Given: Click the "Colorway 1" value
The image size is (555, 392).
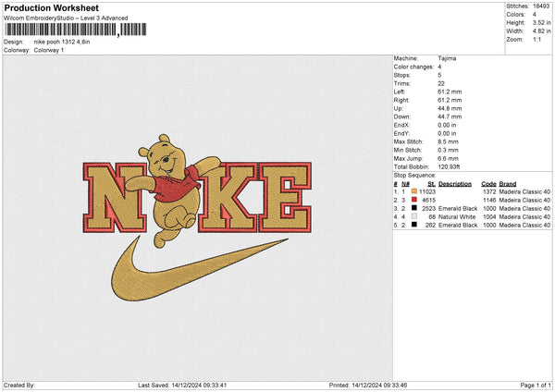Looking at the screenshot, I should (x=49, y=50).
